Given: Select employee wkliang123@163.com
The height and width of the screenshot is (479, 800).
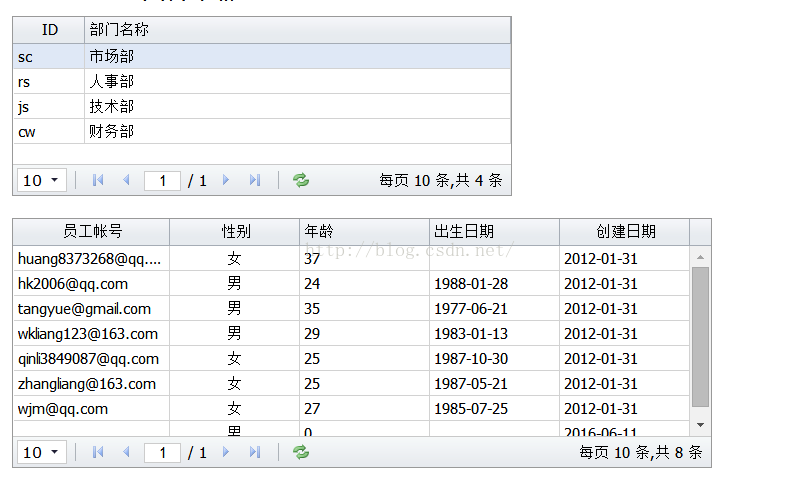Looking at the screenshot, I should click(x=351, y=333).
